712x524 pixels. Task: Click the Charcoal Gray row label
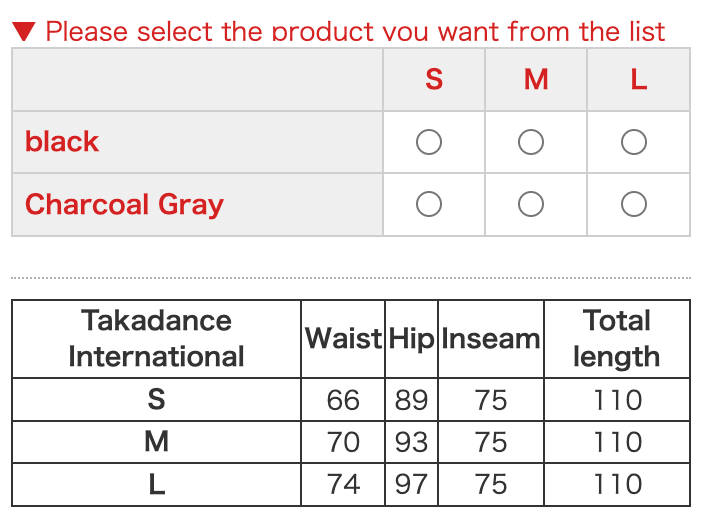[124, 204]
